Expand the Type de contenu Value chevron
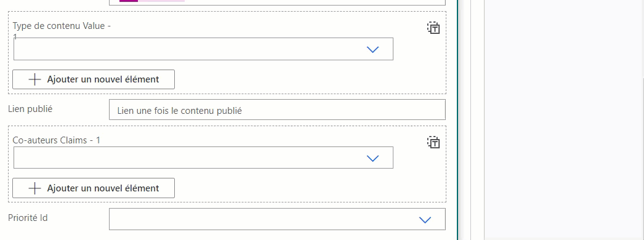The width and height of the screenshot is (644, 240). 372,49
